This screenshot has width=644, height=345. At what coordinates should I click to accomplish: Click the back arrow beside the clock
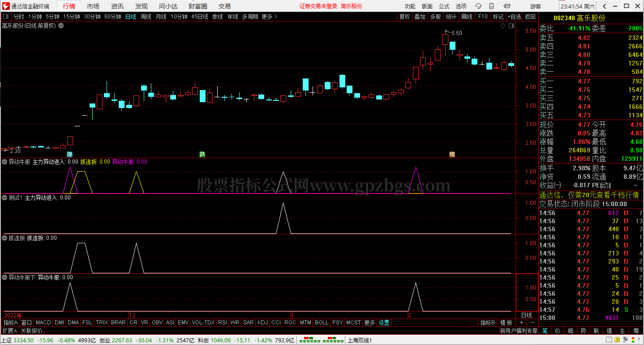click(x=604, y=6)
